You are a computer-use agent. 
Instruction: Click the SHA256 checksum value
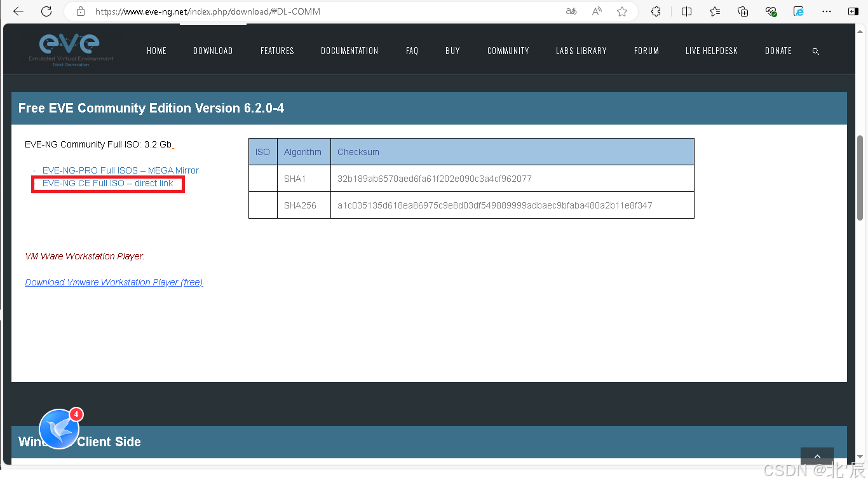pos(495,205)
